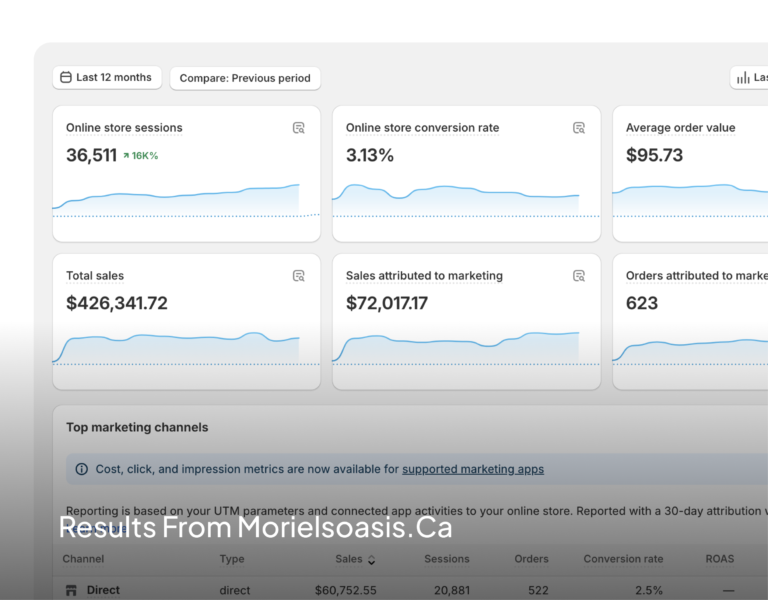The height and width of the screenshot is (600, 768).
Task: Click the Channel column header
Action: pos(83,559)
